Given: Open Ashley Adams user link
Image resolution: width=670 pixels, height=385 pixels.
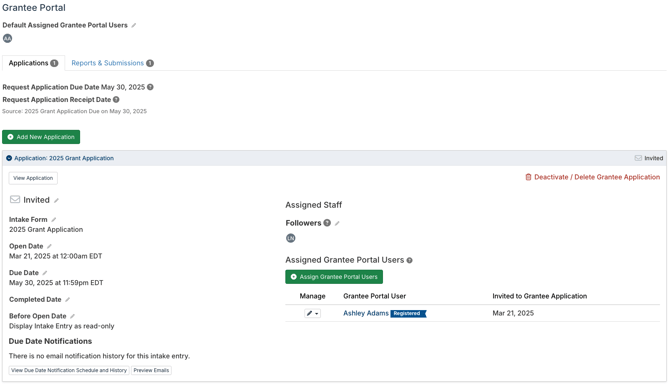Looking at the screenshot, I should click(366, 313).
